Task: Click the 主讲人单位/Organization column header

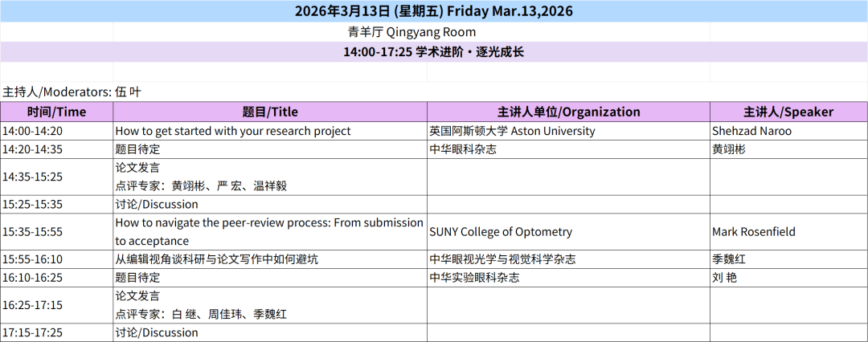Action: pyautogui.click(x=568, y=112)
